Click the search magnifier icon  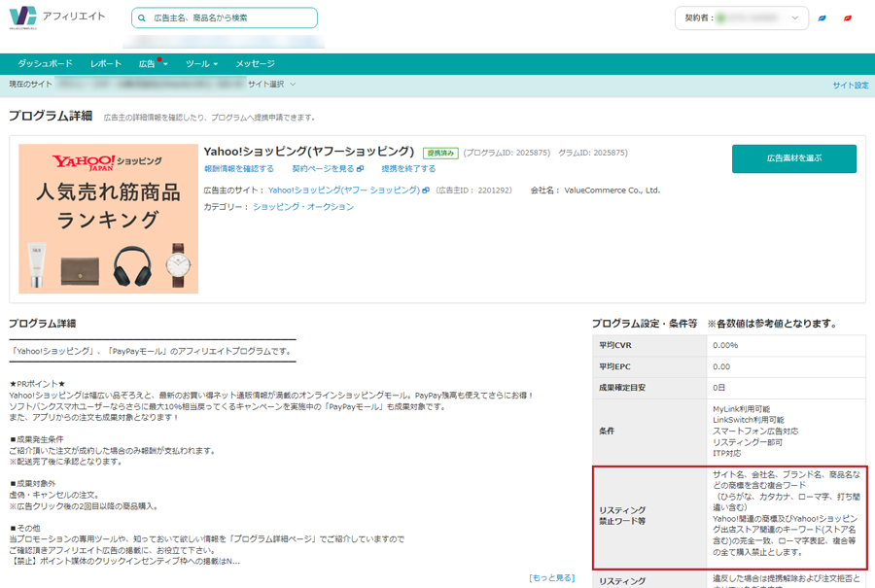142,17
